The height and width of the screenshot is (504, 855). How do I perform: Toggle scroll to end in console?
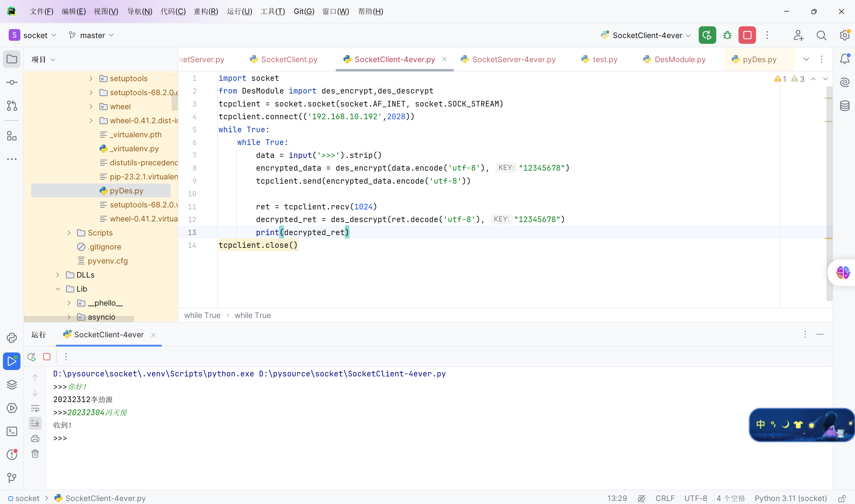[x=35, y=423]
